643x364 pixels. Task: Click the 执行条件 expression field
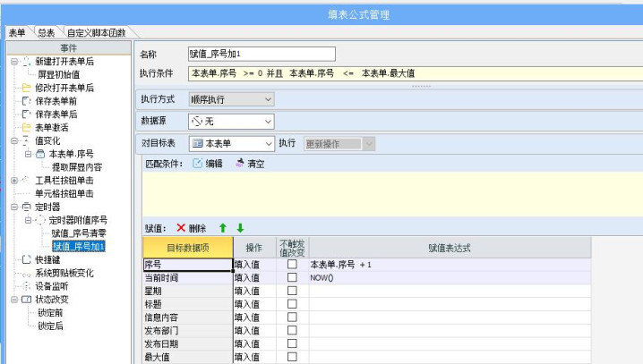point(416,73)
